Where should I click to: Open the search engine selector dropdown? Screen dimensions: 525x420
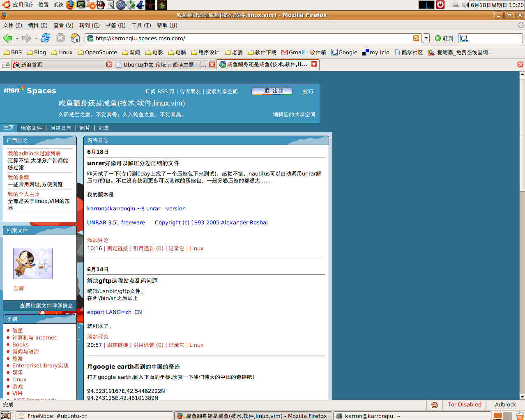click(x=464, y=39)
